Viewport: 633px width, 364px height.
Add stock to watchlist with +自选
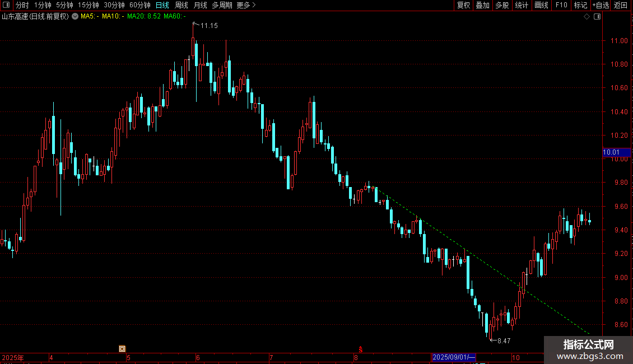(601, 5)
